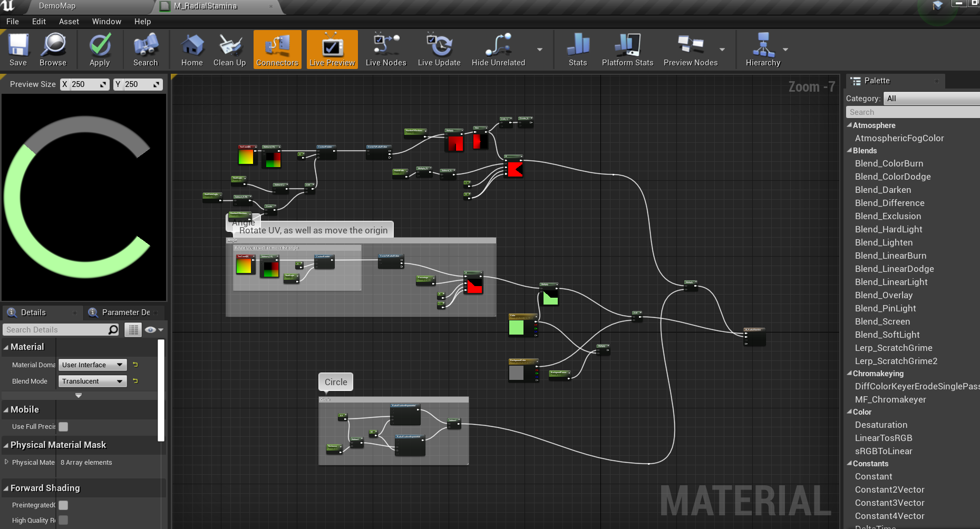This screenshot has width=980, height=529.
Task: Click the Hierarchy icon
Action: coord(763,50)
